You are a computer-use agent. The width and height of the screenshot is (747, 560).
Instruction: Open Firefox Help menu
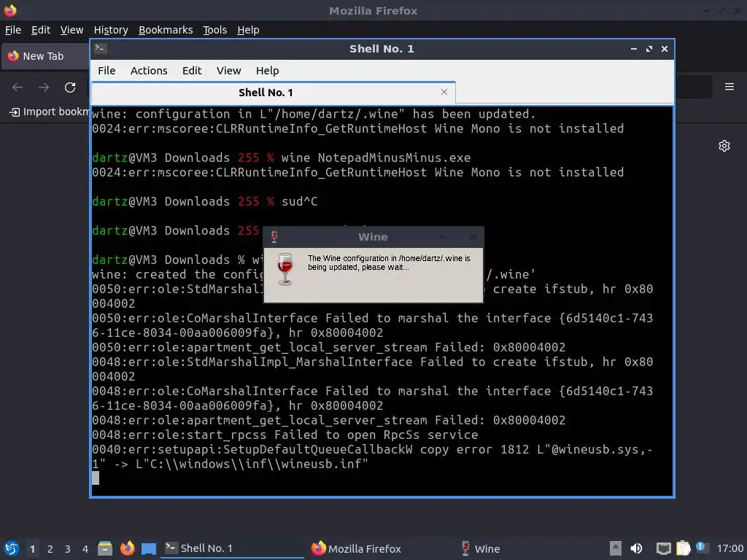tap(248, 30)
